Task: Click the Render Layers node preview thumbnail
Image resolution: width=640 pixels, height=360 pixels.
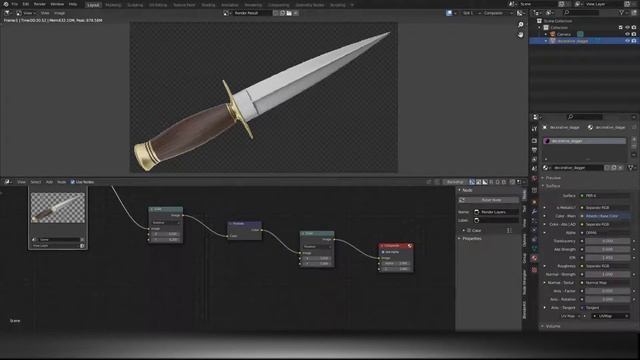Action: click(x=58, y=208)
